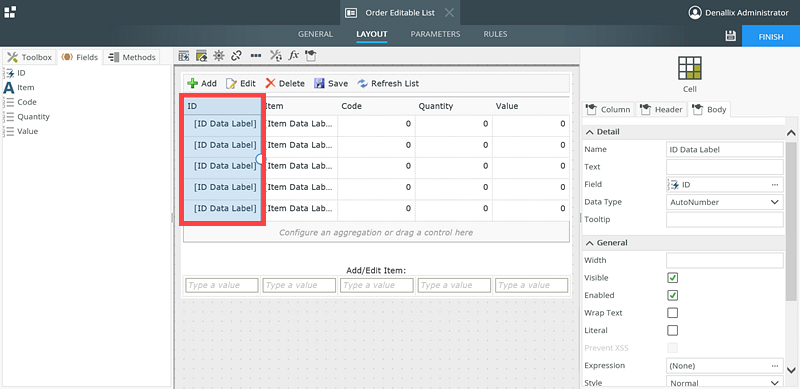This screenshot has height=389, width=800.
Task: Open the Data Type AutoNumber dropdown
Action: point(724,202)
